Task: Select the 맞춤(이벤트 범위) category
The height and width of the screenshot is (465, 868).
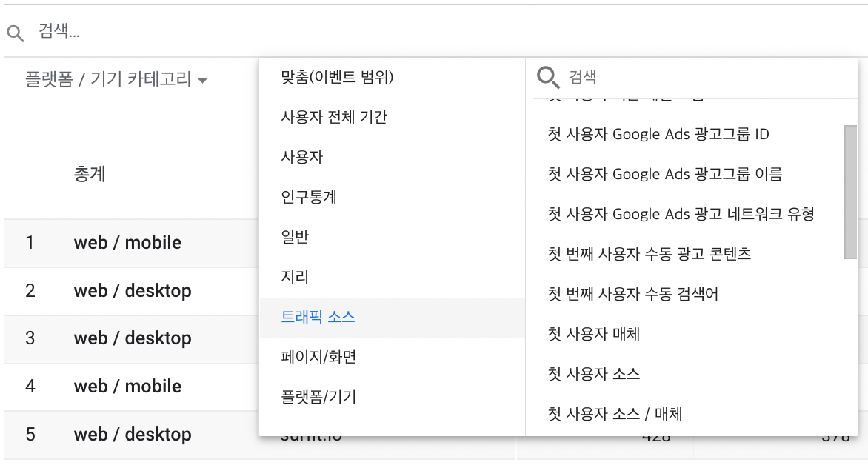Action: point(337,77)
